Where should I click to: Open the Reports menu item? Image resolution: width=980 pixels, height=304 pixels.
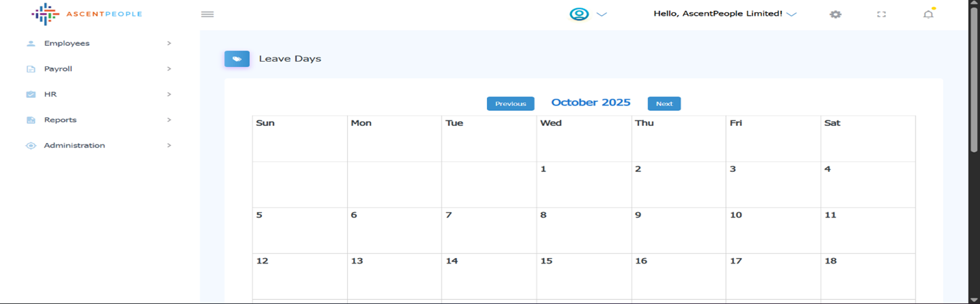point(60,120)
